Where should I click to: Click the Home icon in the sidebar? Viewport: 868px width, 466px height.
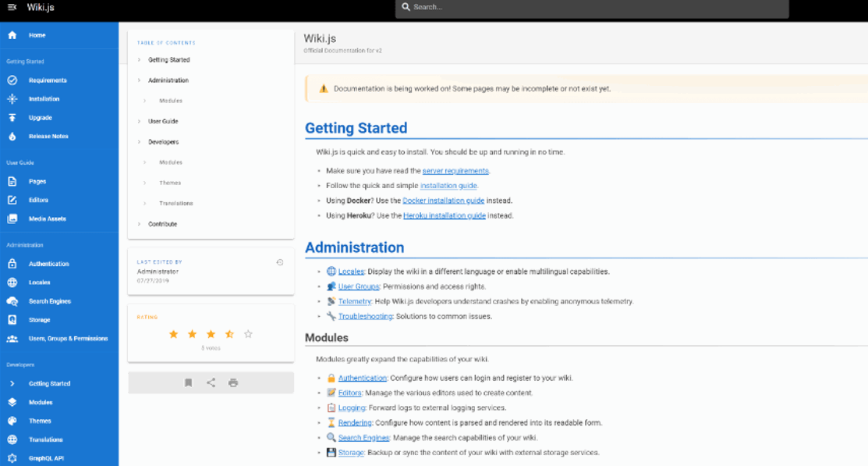[x=12, y=35]
